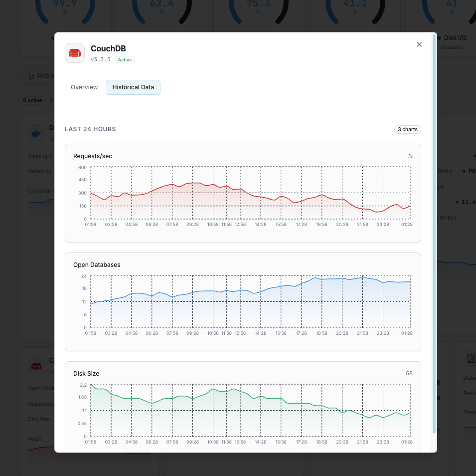The width and height of the screenshot is (476, 476).
Task: Click the Docker whale icon on the left card
Action: (x=36, y=133)
